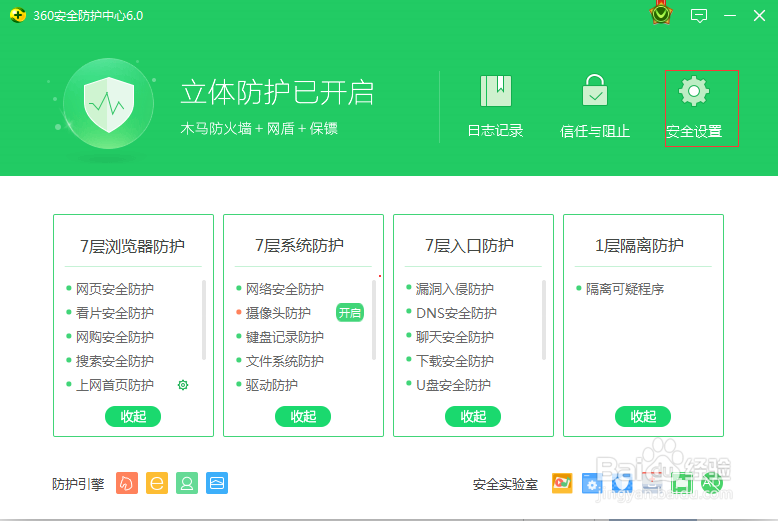This screenshot has height=521, width=778.
Task: Click 木马防火墙 + 网盾 + 保镖 subtitle
Action: pyautogui.click(x=259, y=129)
